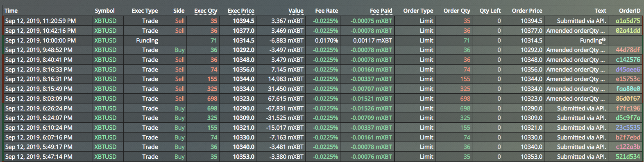Open XBTUSD link in the 11:20:59 PM row
The height and width of the screenshot is (162, 644).
tap(105, 21)
